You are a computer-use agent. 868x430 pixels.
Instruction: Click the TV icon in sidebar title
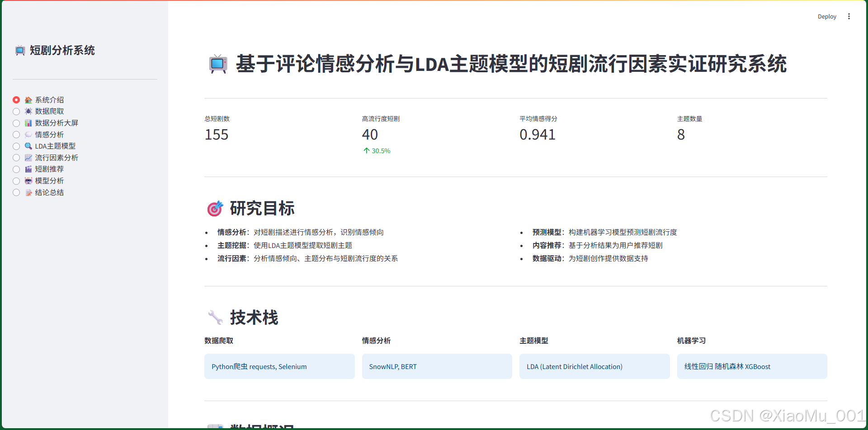tap(20, 50)
